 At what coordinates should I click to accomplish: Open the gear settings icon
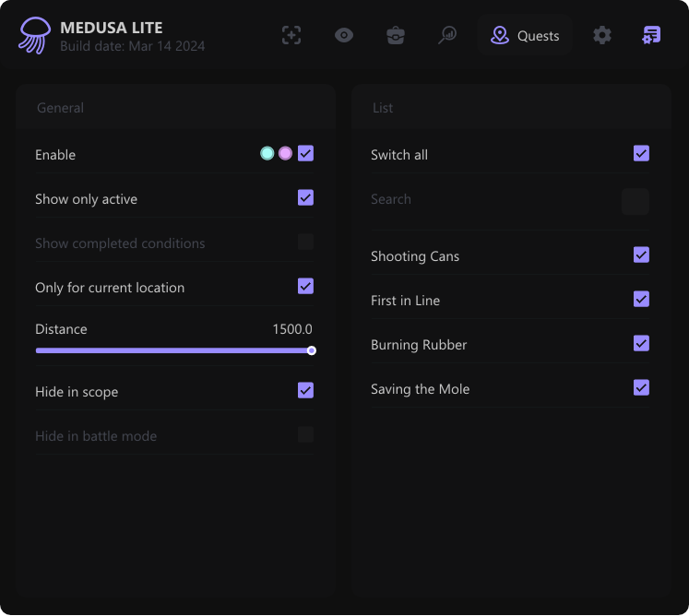[602, 35]
